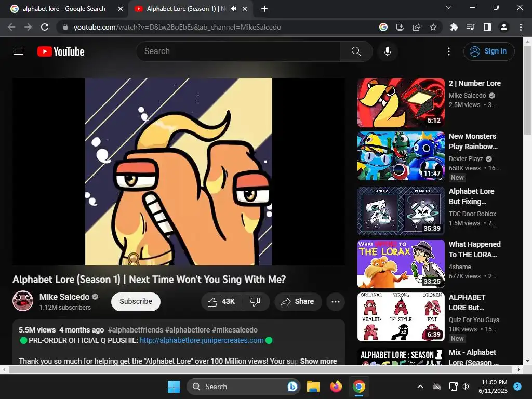532x399 pixels.
Task: Share this video
Action: point(298,302)
